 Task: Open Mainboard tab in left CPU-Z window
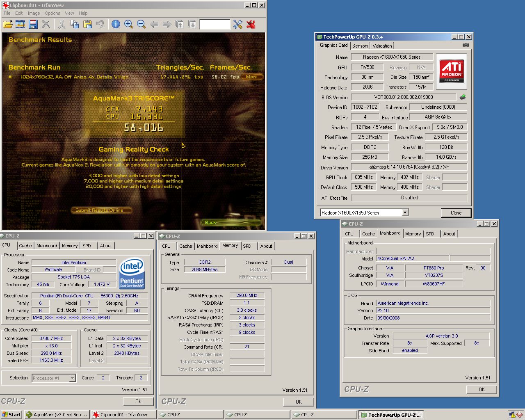click(x=47, y=246)
